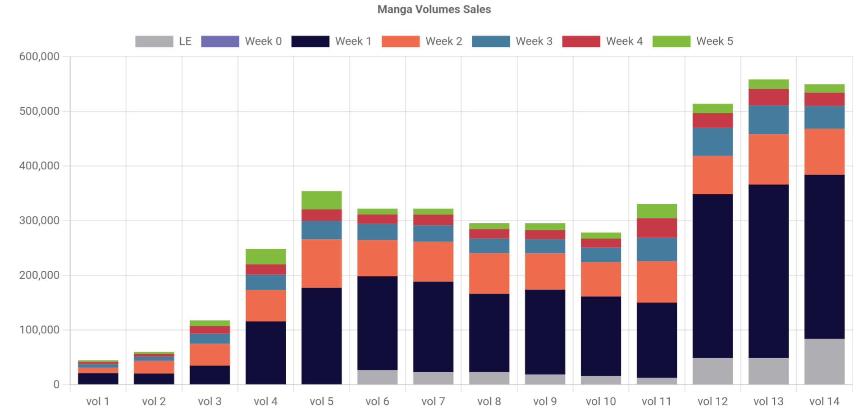Click the vol 13 Week 4 red segment

point(769,97)
